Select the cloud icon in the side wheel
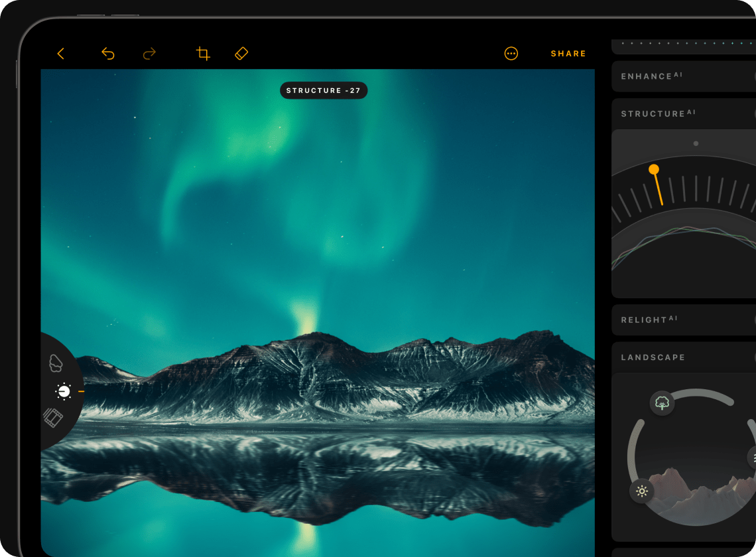The height and width of the screenshot is (557, 756). [x=56, y=363]
